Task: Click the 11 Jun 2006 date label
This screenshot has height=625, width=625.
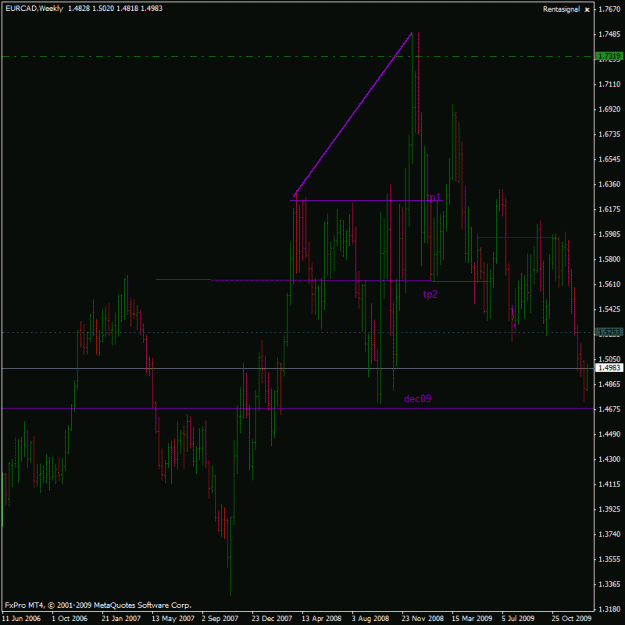Action: click(22, 618)
